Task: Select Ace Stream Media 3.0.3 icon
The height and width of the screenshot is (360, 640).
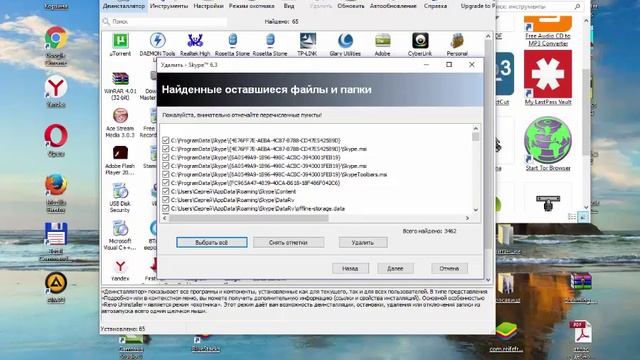Action: pyautogui.click(x=120, y=123)
